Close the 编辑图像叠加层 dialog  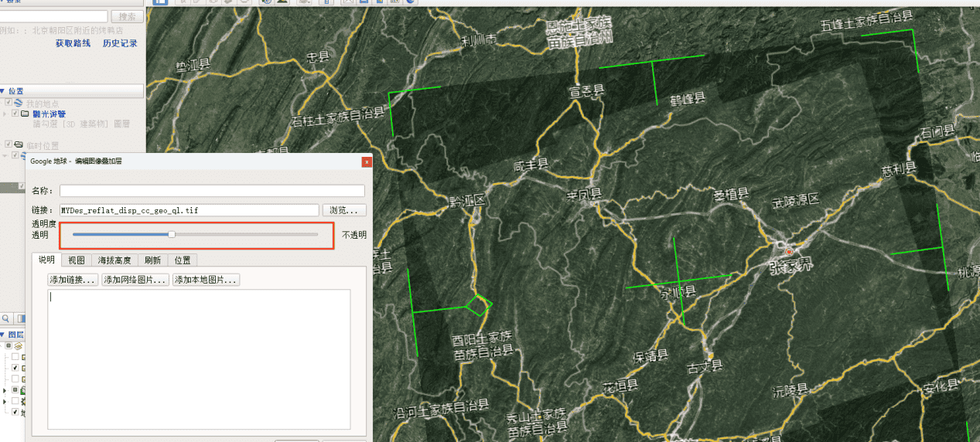tap(366, 161)
